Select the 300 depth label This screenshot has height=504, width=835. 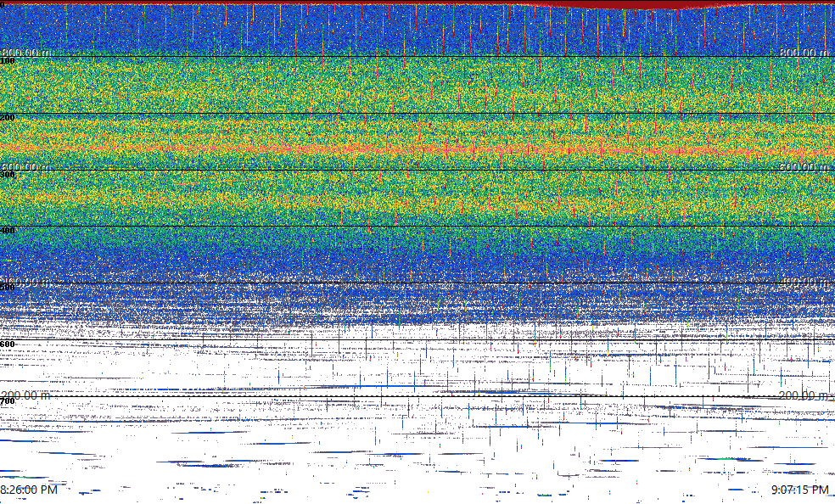pyautogui.click(x=8, y=175)
